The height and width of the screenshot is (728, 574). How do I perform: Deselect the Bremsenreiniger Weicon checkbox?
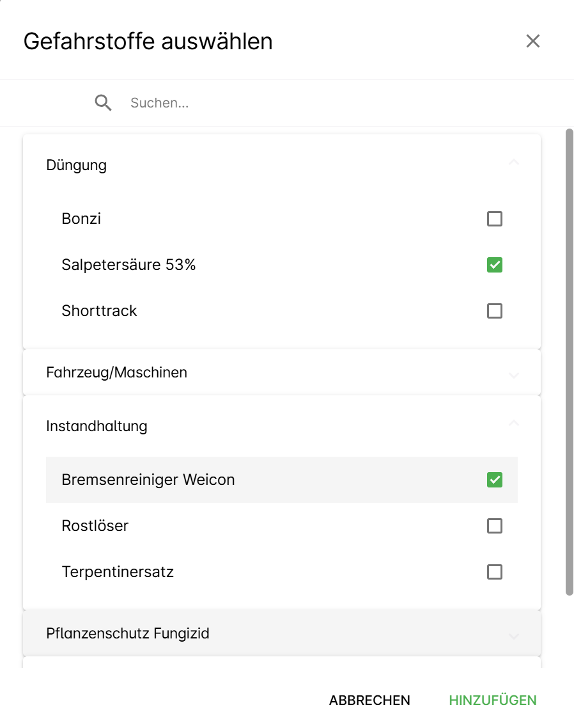point(494,480)
